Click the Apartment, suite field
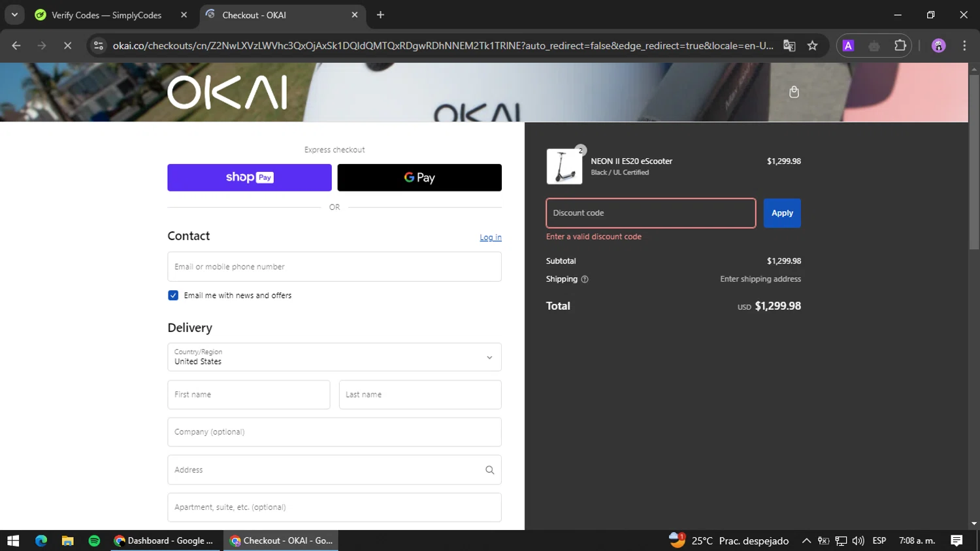 tap(335, 507)
